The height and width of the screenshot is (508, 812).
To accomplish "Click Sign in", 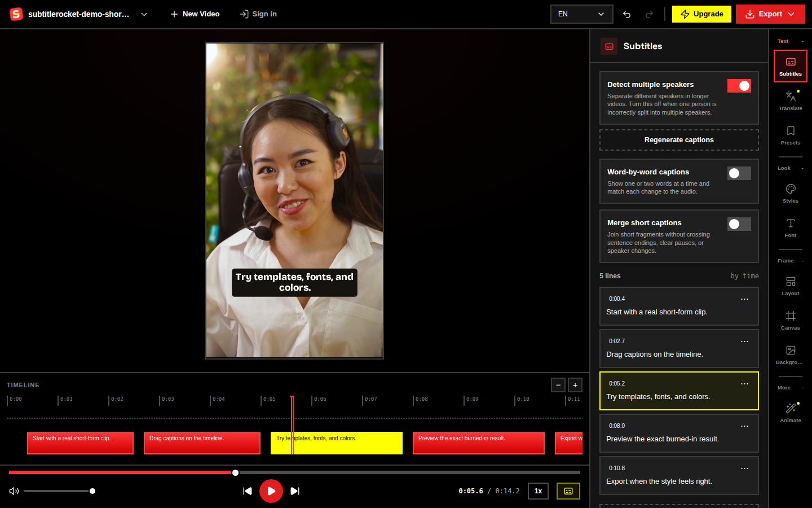I will tap(258, 14).
